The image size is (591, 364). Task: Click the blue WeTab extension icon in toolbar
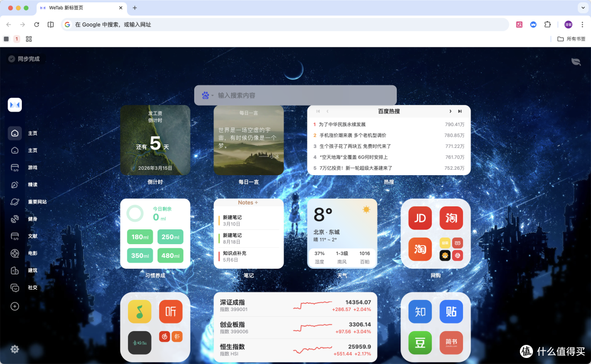pos(533,25)
